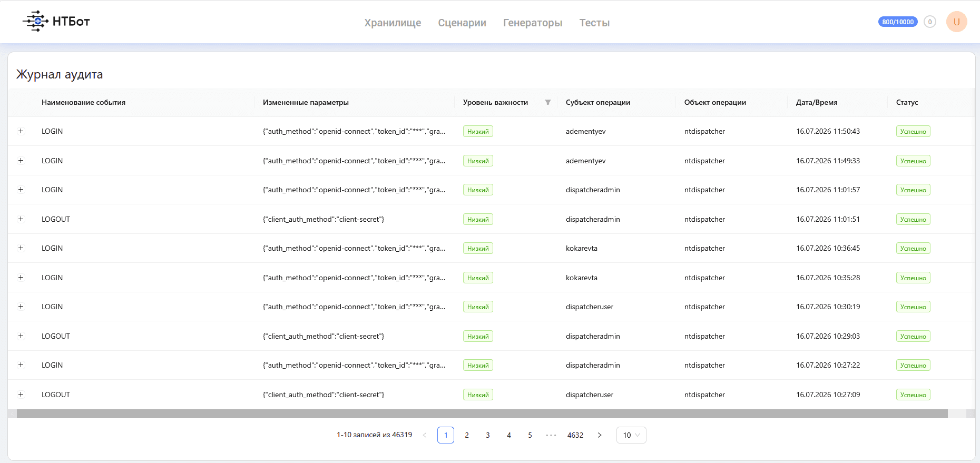This screenshot has width=980, height=463.
Task: Click dispatcheradmin in the 11:01:57 row
Action: 593,190
